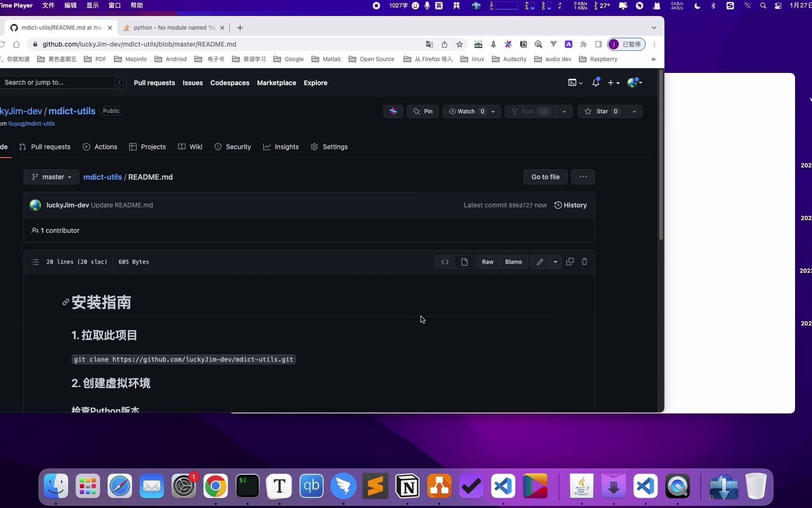Click anchor link icon beside 安装指南
812x508 pixels.
(x=66, y=302)
